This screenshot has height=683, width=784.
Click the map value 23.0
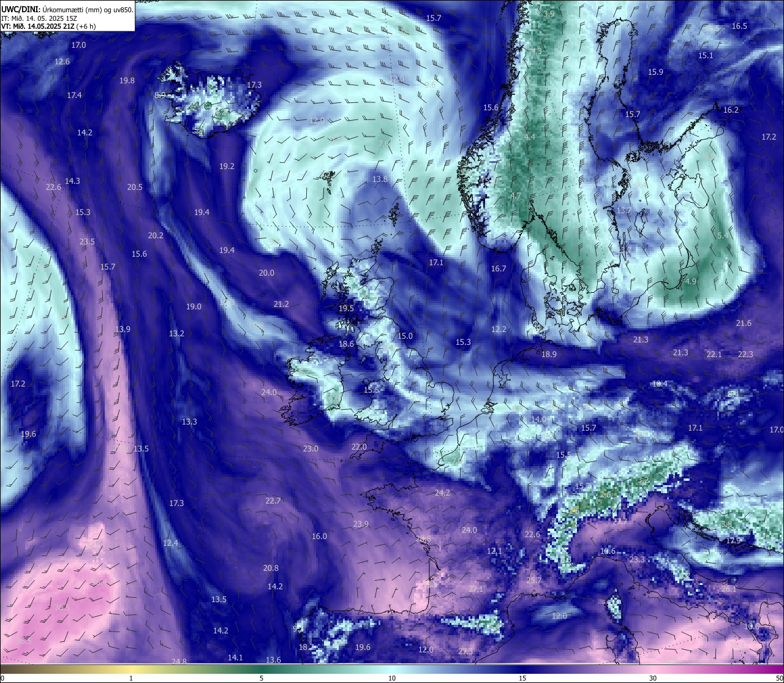pyautogui.click(x=311, y=448)
